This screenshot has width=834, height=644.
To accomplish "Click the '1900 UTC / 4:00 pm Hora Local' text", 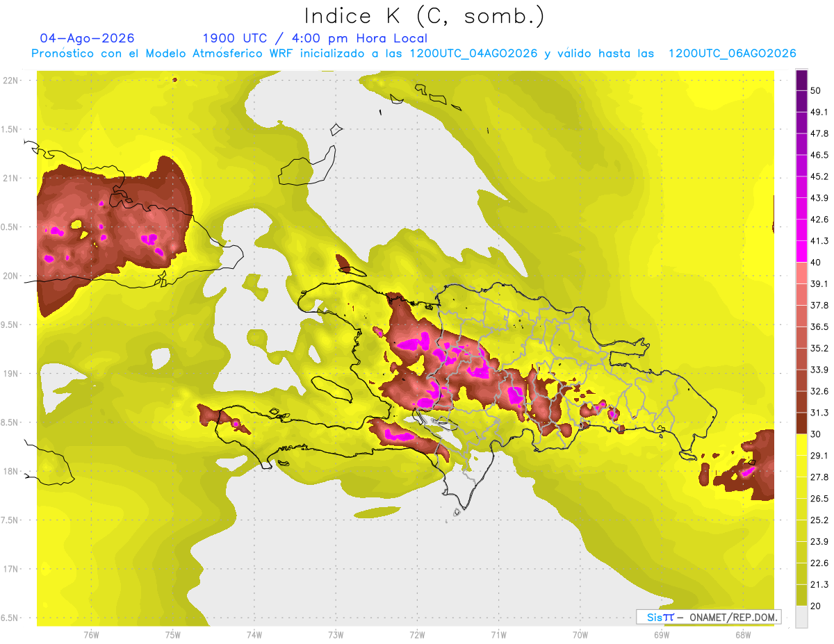I will (315, 38).
